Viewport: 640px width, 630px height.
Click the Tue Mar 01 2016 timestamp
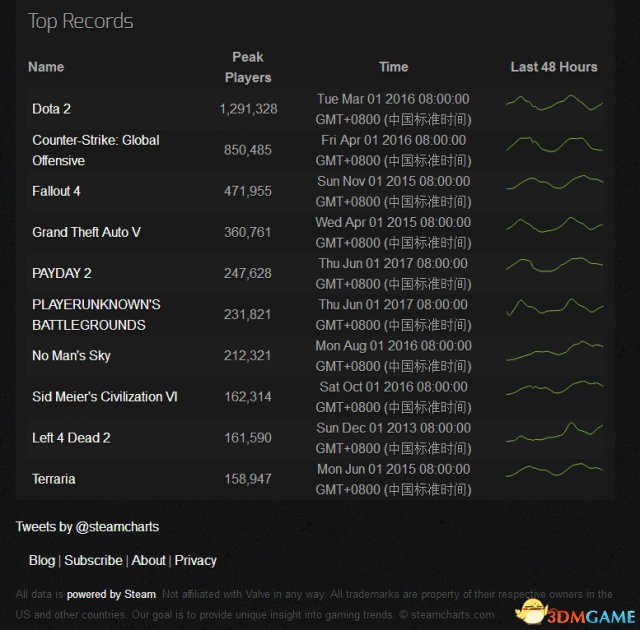coord(393,109)
